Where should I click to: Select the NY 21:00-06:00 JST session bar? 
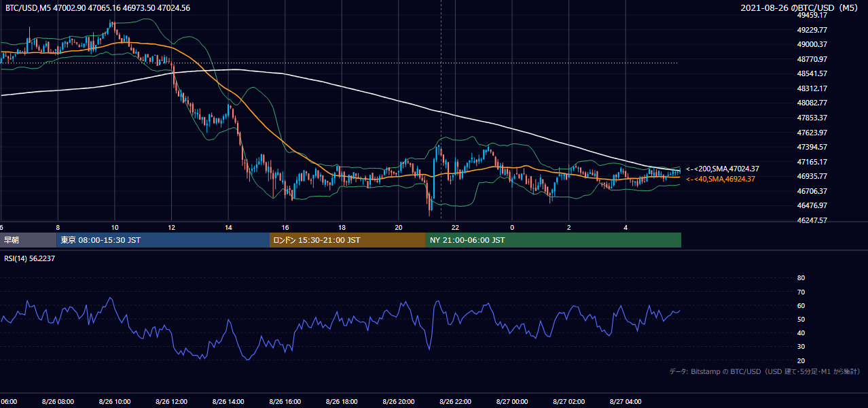pyautogui.click(x=554, y=240)
